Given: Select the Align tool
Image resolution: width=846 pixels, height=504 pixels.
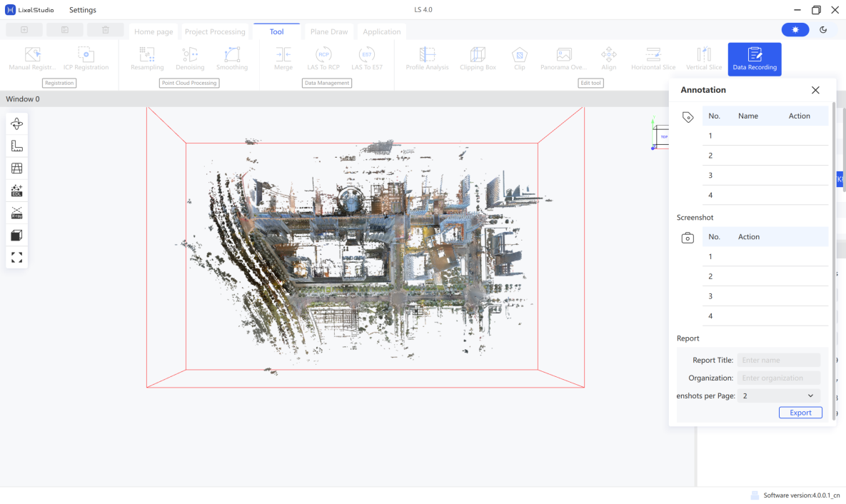Looking at the screenshot, I should [608, 59].
